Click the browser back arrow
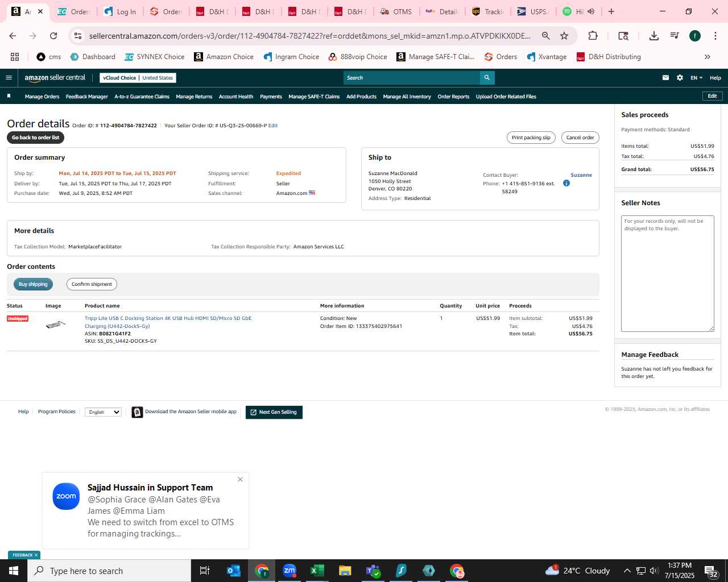The image size is (728, 582). click(x=13, y=36)
